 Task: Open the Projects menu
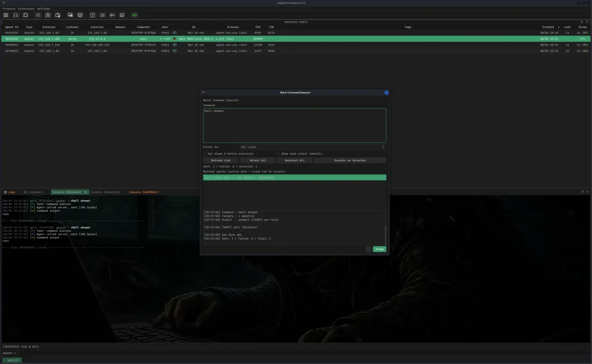pos(9,9)
